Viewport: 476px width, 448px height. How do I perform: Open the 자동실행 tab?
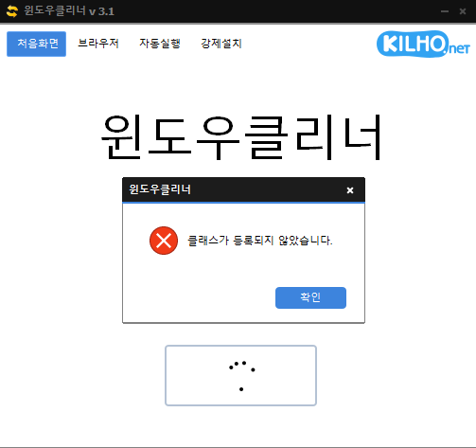pyautogui.click(x=160, y=44)
